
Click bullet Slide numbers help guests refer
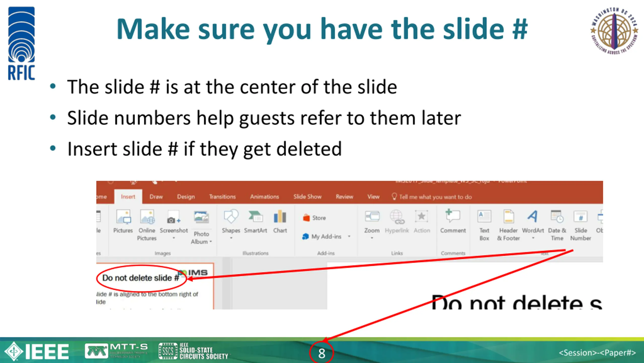click(x=264, y=118)
